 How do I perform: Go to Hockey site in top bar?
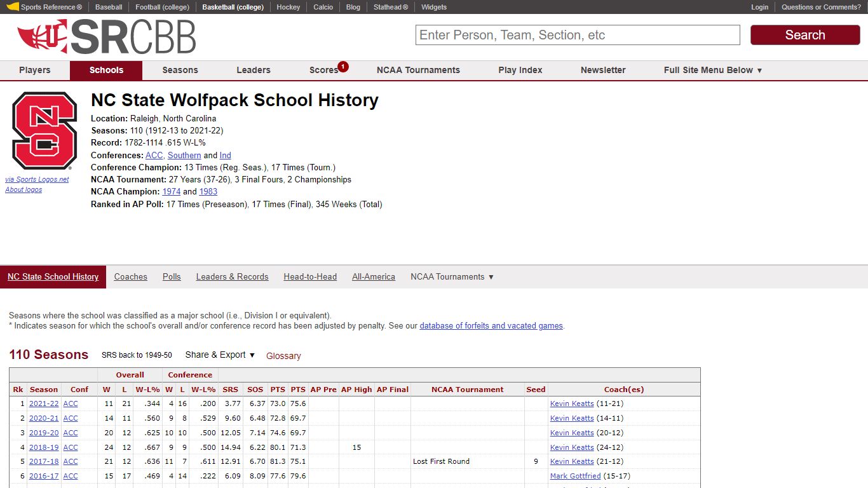[288, 7]
